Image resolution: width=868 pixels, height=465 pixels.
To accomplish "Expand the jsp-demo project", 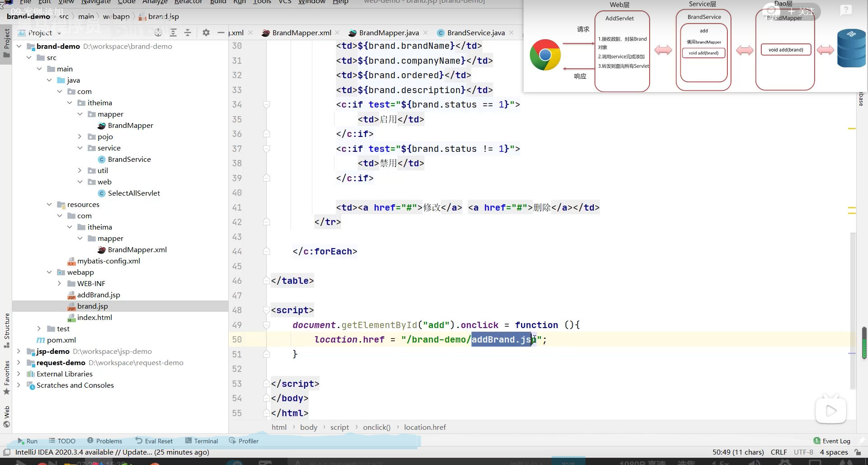I will pyautogui.click(x=19, y=351).
